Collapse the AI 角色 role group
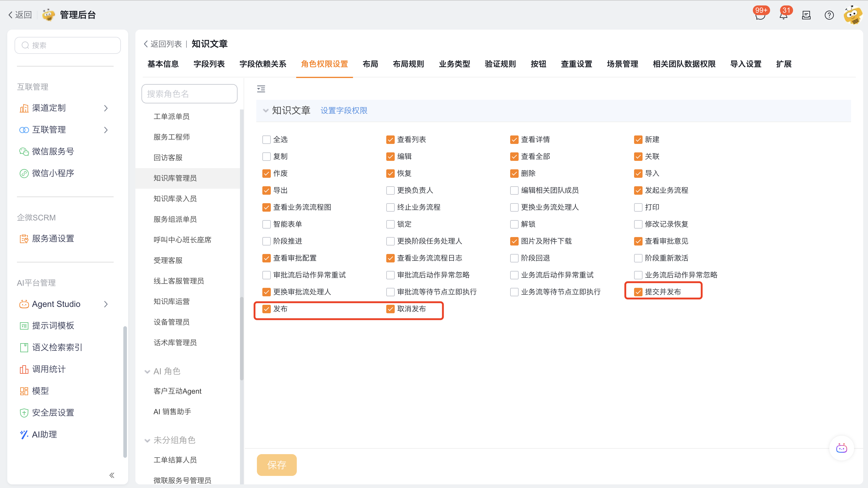 (147, 372)
